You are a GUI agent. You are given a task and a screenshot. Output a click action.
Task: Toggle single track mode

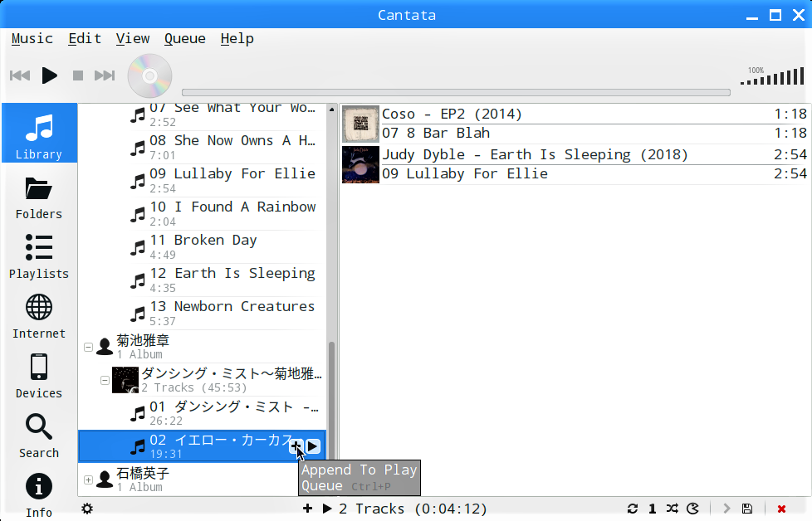click(x=653, y=509)
